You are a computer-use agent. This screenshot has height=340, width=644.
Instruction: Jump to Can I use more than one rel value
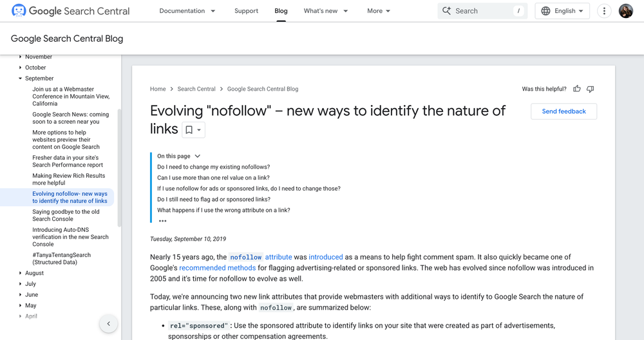213,177
